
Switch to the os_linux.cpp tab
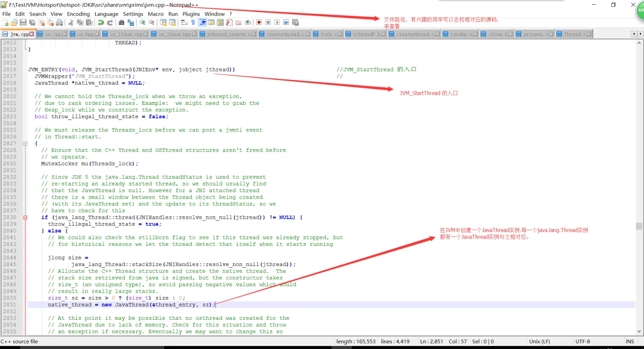pos(126,34)
